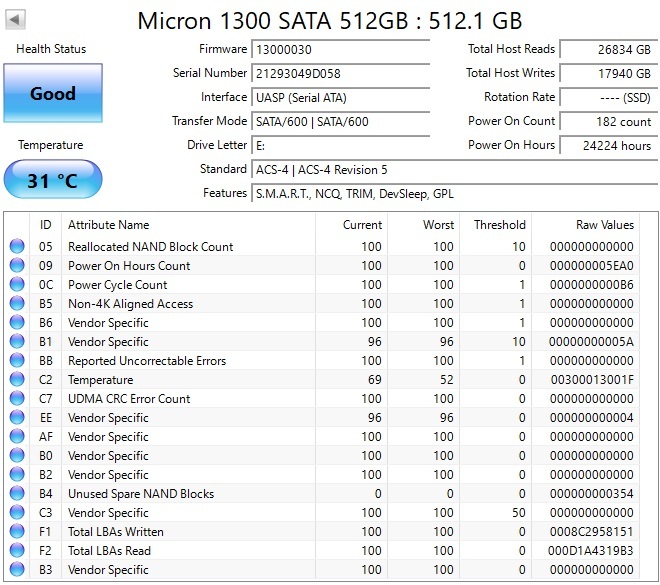Select the Interface field UASP (Serial ATA)
Image resolution: width=660 pixels, height=585 pixels.
[x=341, y=97]
